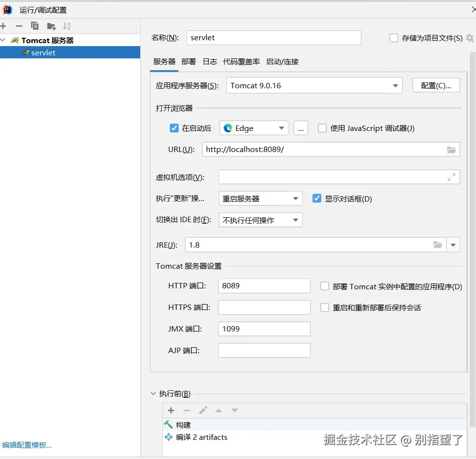Switch to the startup/connection tab
The height and width of the screenshot is (459, 476).
pos(282,62)
